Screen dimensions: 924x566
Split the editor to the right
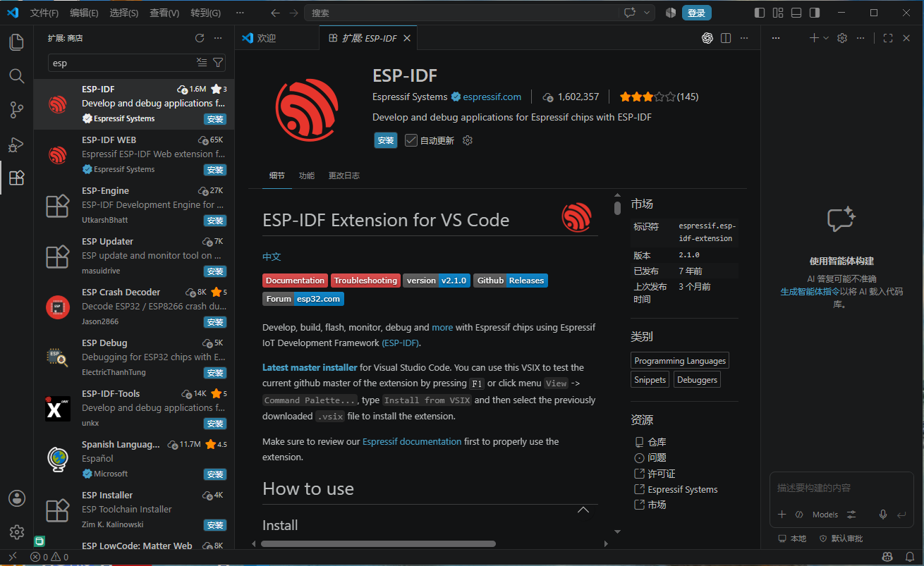click(726, 38)
